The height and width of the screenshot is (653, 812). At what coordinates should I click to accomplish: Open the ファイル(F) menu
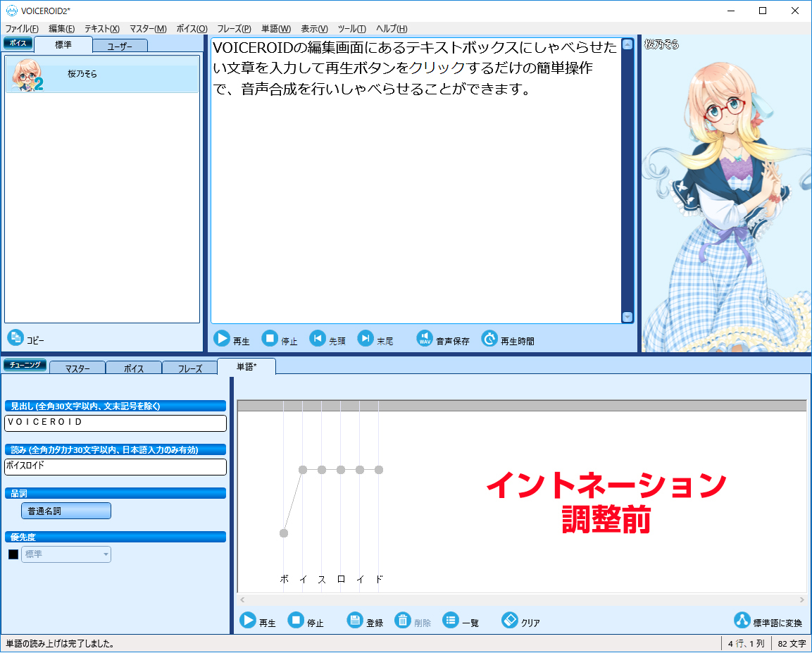tap(22, 28)
